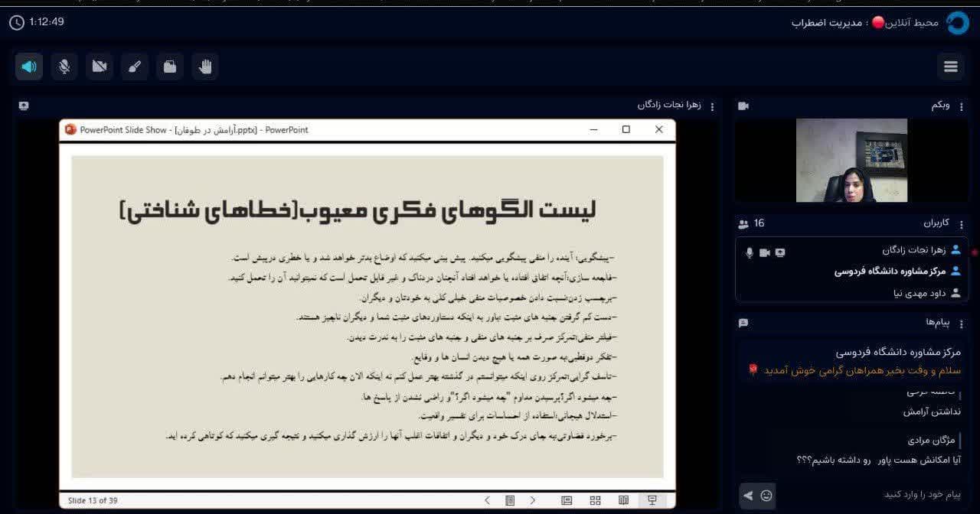Go to previous slide in PowerPoint bar
Image resolution: width=980 pixels, height=514 pixels.
[x=488, y=500]
